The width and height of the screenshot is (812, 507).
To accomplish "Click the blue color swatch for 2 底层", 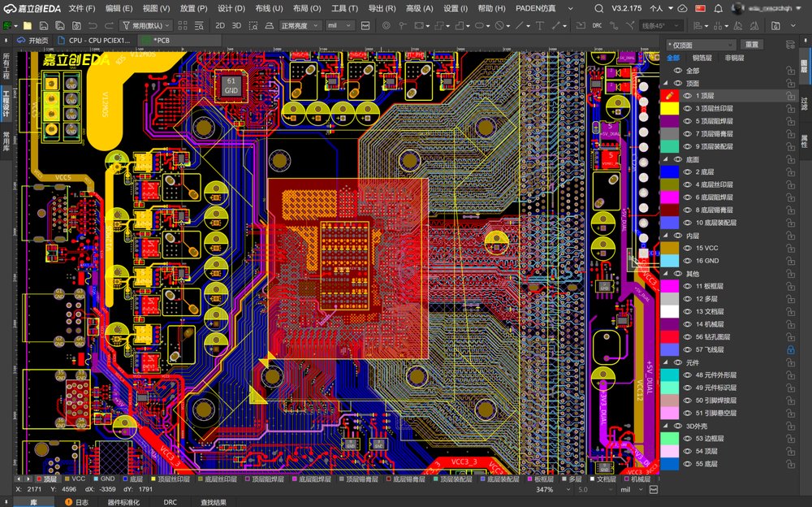I will tap(670, 171).
